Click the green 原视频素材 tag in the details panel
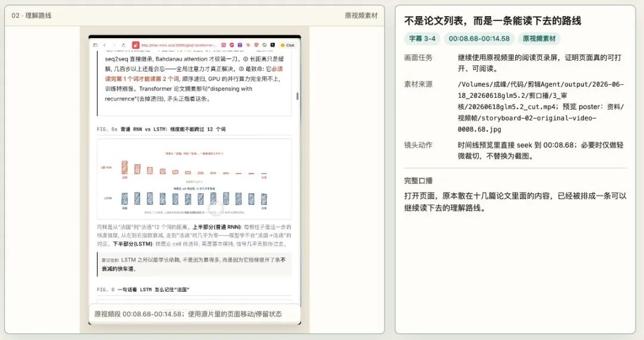The width and height of the screenshot is (644, 340). (539, 39)
